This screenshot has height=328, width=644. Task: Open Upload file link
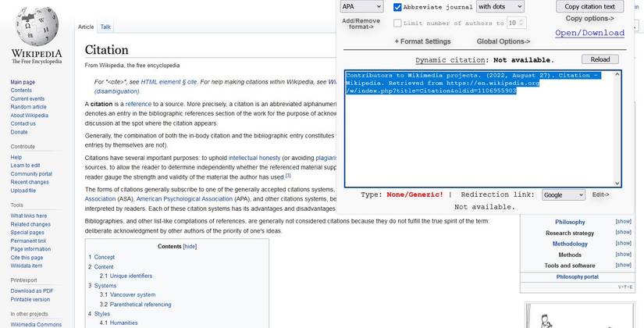23,191
